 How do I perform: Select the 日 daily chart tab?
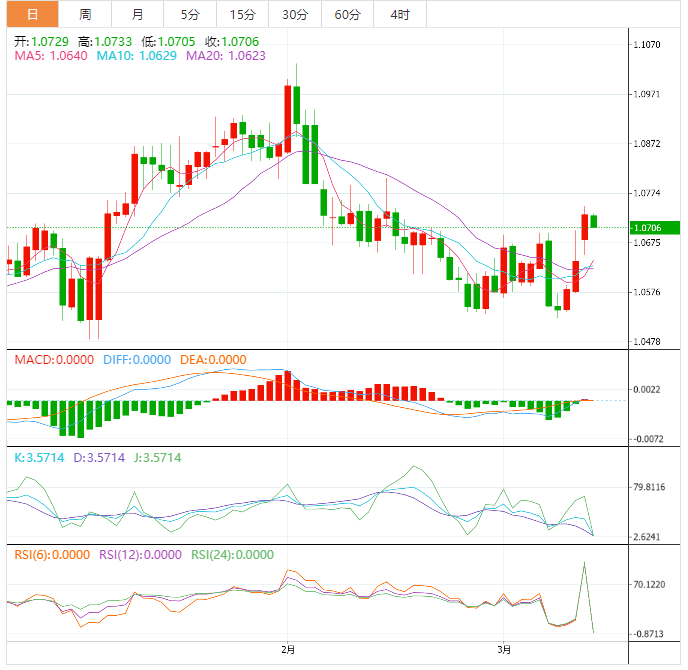tap(32, 14)
